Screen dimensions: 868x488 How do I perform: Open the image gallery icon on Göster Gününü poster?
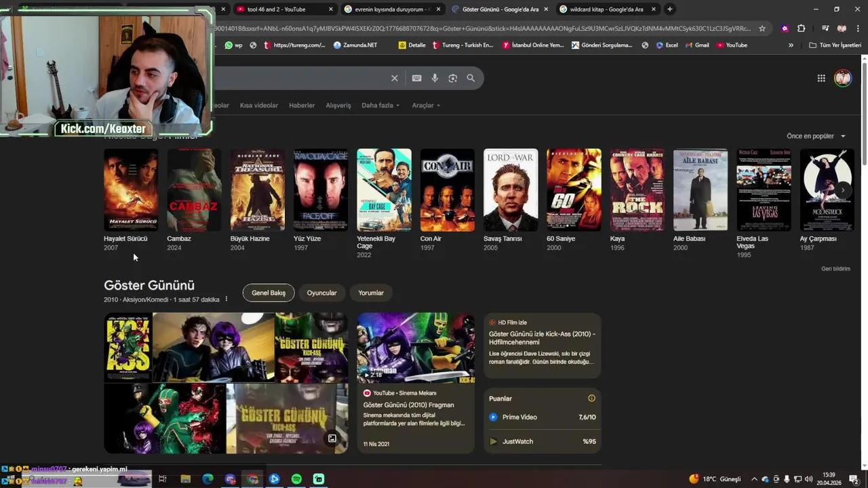pyautogui.click(x=332, y=439)
